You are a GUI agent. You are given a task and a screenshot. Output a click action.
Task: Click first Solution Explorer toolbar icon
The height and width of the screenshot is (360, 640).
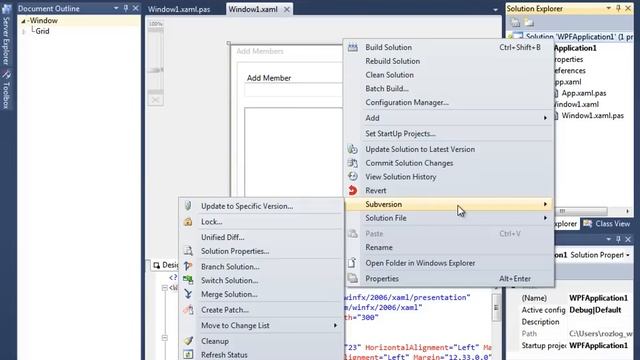click(516, 22)
